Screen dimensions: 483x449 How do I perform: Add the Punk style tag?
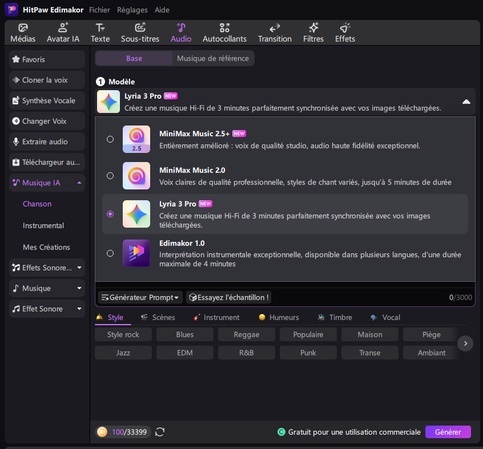click(308, 353)
